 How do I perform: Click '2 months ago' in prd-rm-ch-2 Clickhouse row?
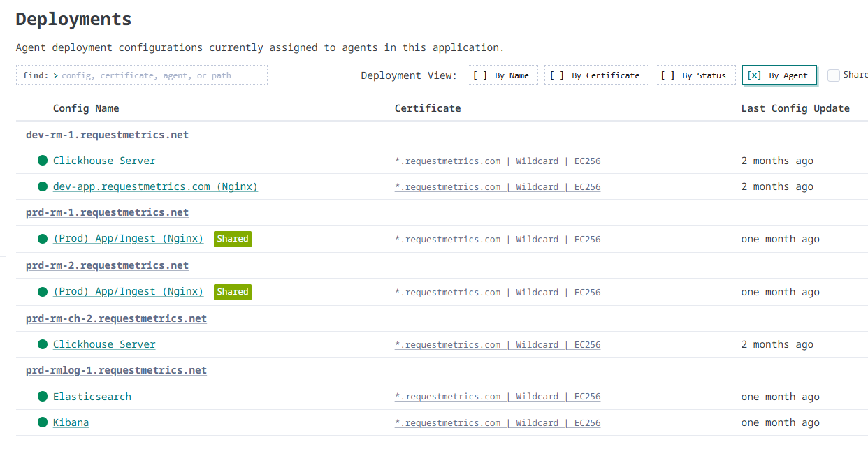coord(777,344)
